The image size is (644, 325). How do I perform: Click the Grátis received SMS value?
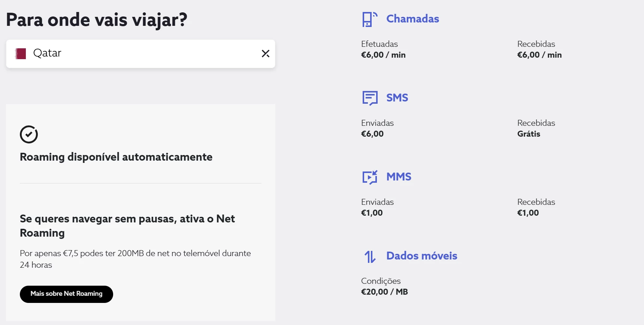[x=528, y=134]
